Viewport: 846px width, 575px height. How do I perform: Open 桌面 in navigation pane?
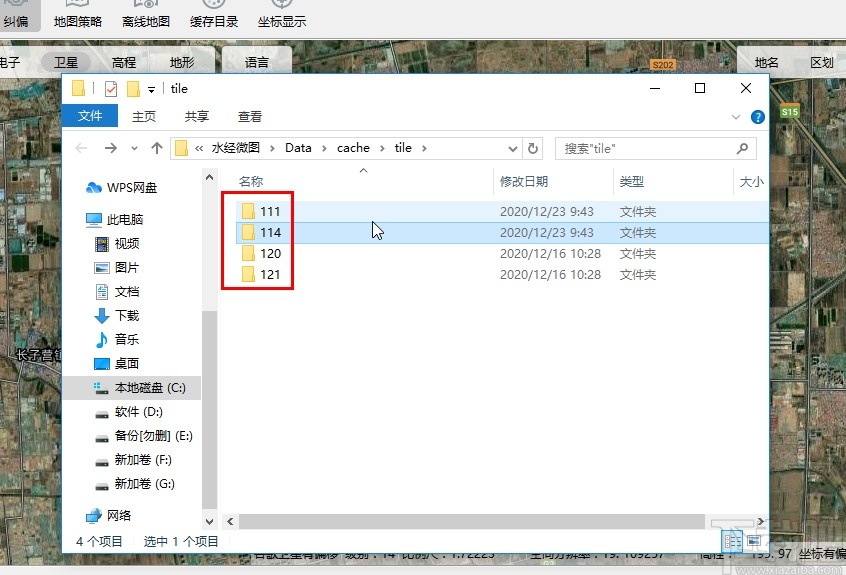pyautogui.click(x=117, y=364)
